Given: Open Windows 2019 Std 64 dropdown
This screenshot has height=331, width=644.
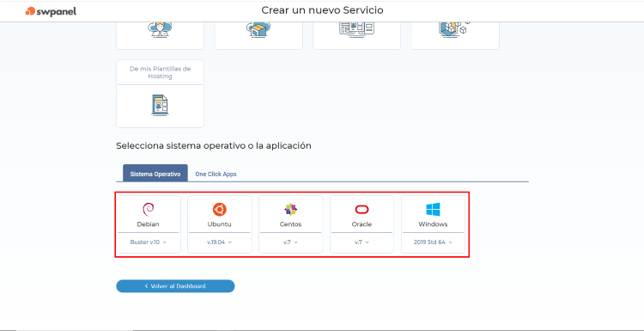Looking at the screenshot, I should [433, 242].
